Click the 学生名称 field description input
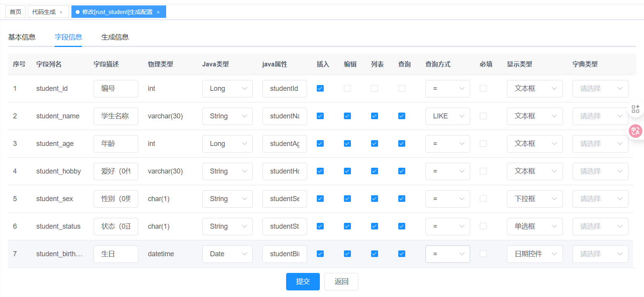Viewport: 644px width, 297px height. [x=116, y=116]
